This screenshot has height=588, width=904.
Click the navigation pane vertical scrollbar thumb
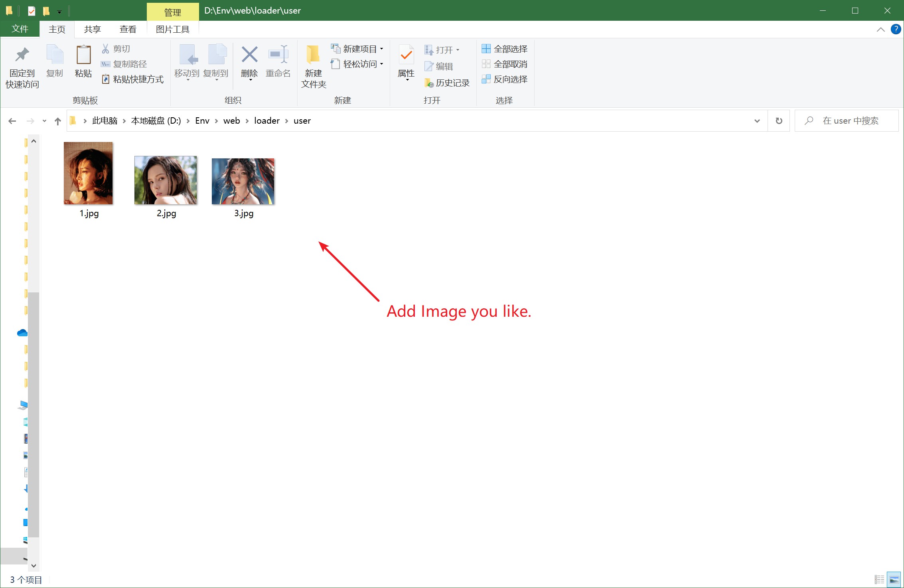(34, 415)
